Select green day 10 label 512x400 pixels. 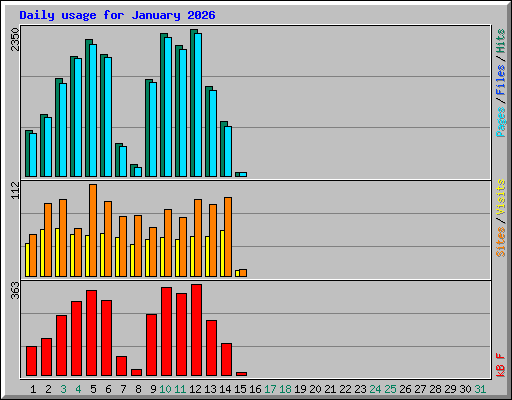pyautogui.click(x=165, y=389)
